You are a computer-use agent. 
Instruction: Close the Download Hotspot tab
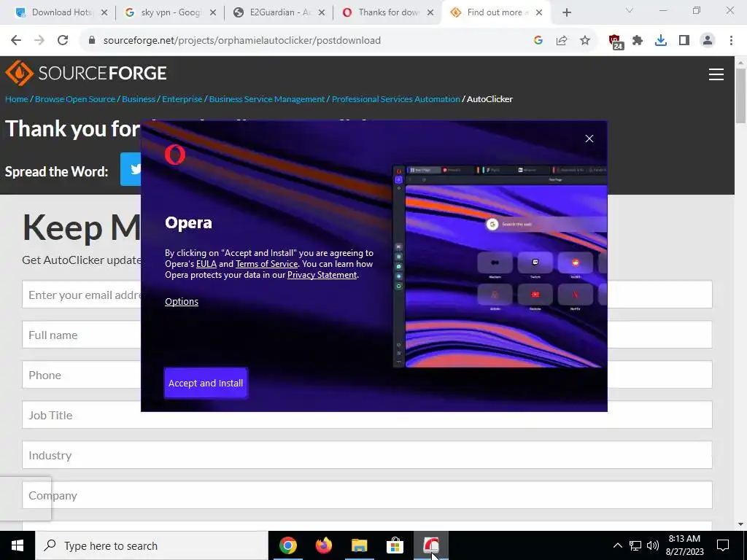click(104, 12)
